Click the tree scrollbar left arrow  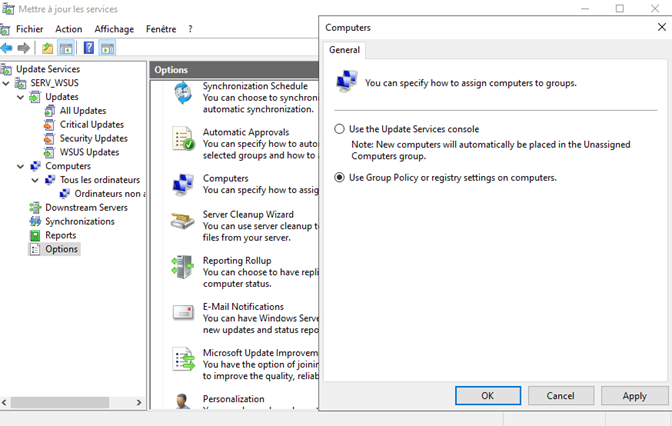point(4,402)
